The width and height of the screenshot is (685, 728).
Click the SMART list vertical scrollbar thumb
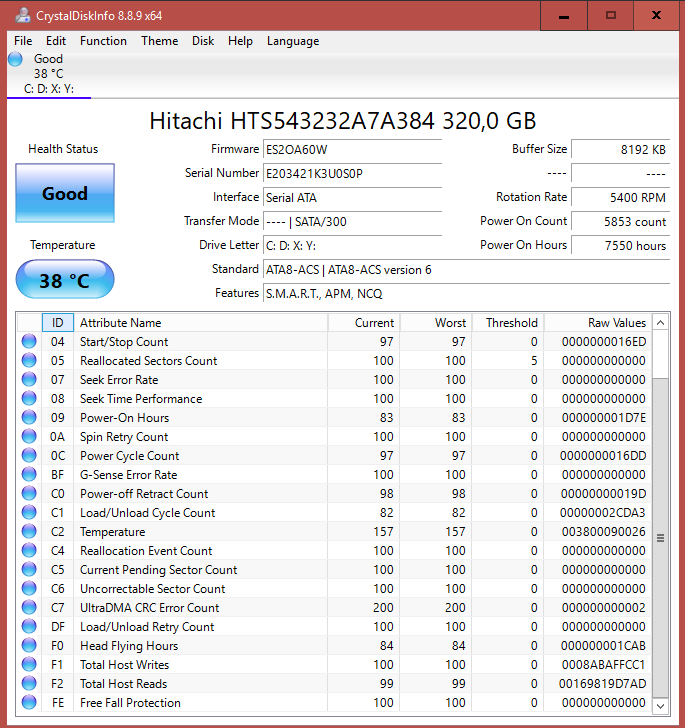click(660, 538)
